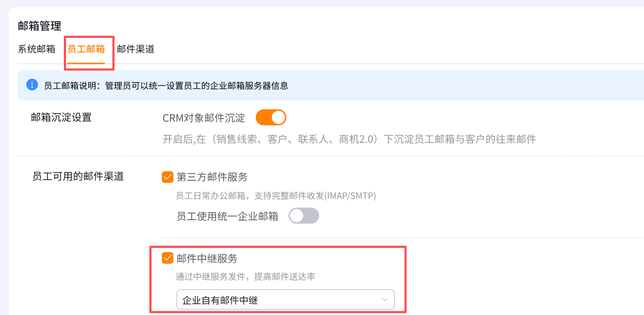
Task: Open the 邮件渠道 tab
Action: tap(135, 49)
